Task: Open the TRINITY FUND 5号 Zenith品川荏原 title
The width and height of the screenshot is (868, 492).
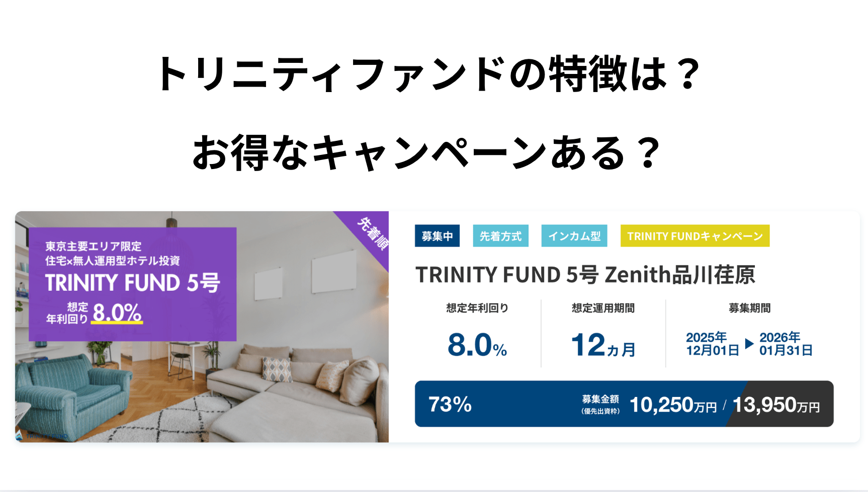Action: [x=585, y=275]
